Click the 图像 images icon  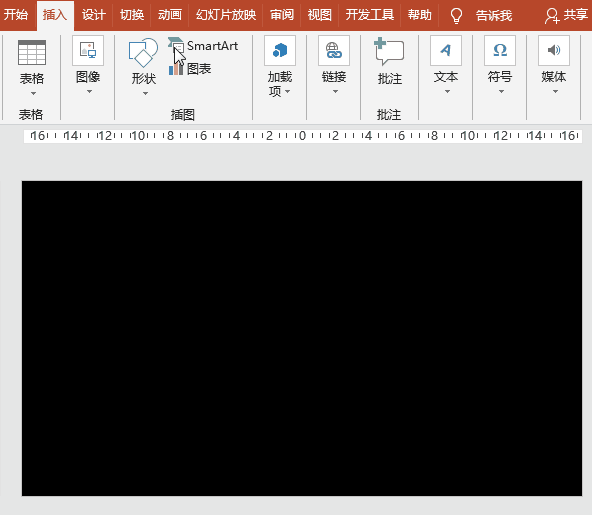(88, 51)
